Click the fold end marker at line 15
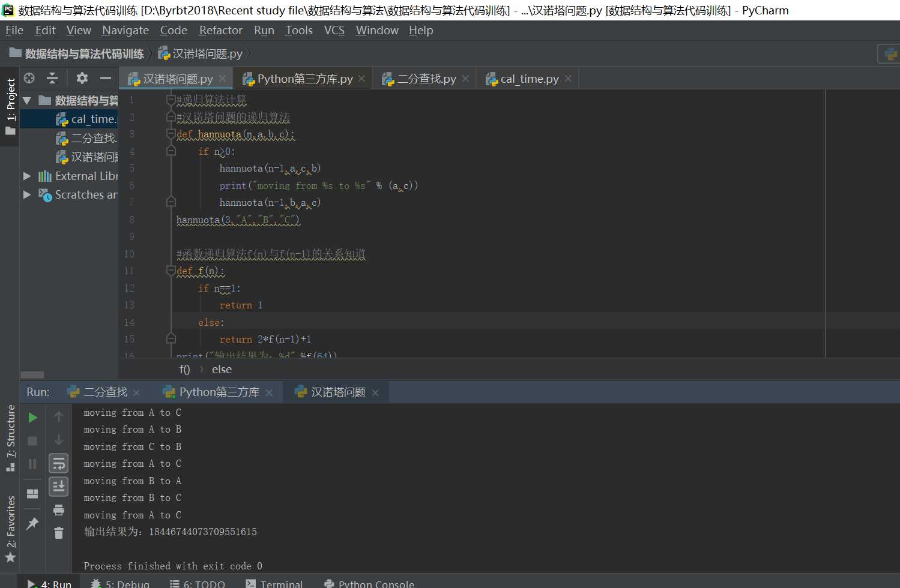 (x=171, y=338)
